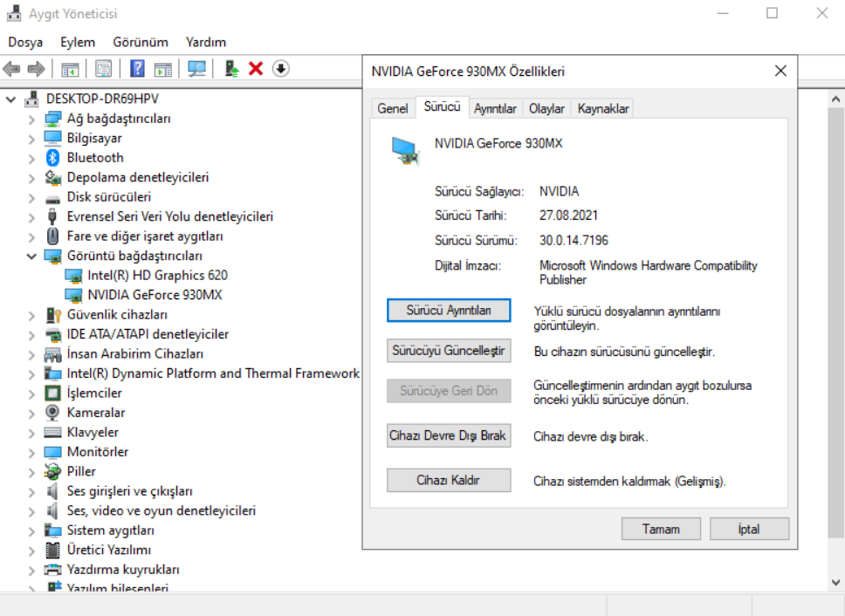Switch to the Ayrıntılar tab

pyautogui.click(x=495, y=108)
